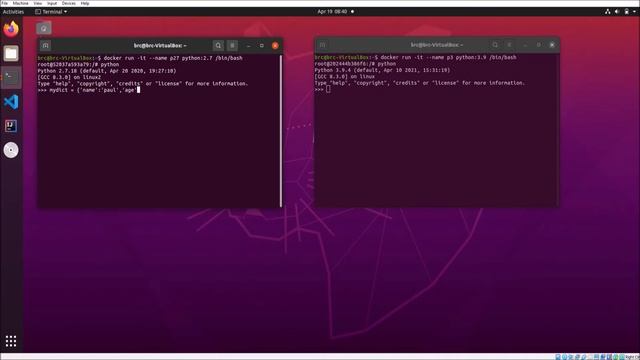
Task: Open the clock showing Apr 19 08:40
Action: pos(332,11)
